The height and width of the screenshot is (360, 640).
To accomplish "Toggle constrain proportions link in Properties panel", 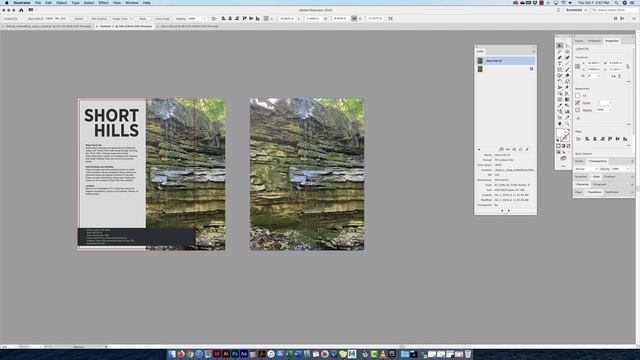I will [628, 67].
